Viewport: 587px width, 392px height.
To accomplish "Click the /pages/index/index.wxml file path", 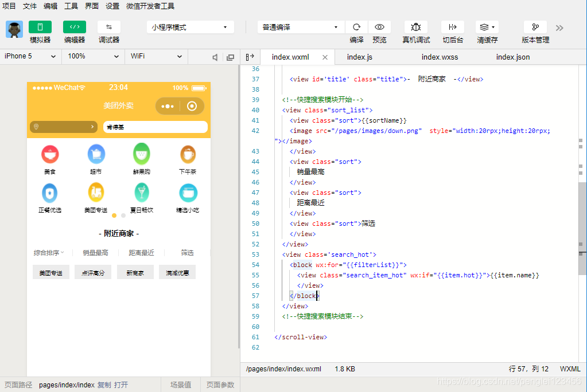I will (283, 369).
